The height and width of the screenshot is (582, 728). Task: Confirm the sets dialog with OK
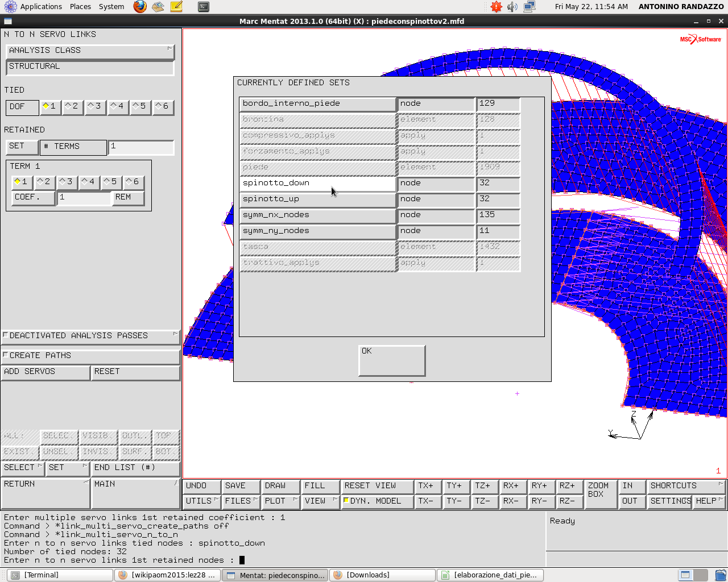[x=392, y=360]
